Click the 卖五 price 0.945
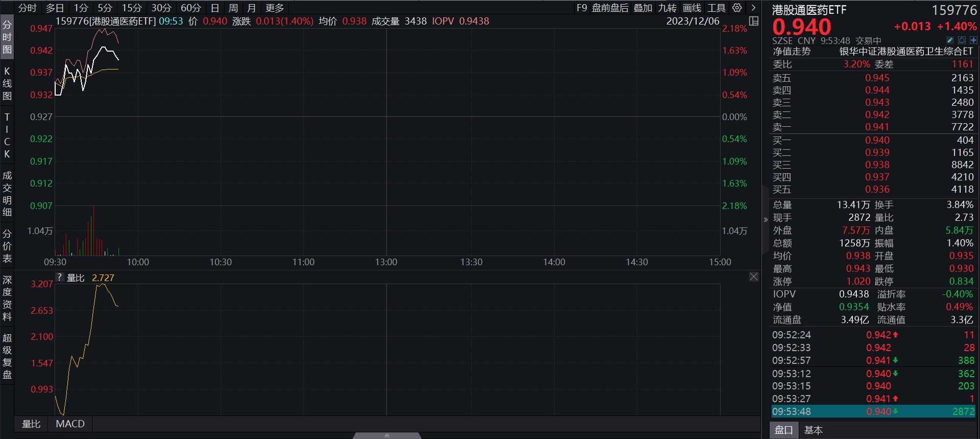The height and width of the screenshot is (439, 980). [x=877, y=78]
